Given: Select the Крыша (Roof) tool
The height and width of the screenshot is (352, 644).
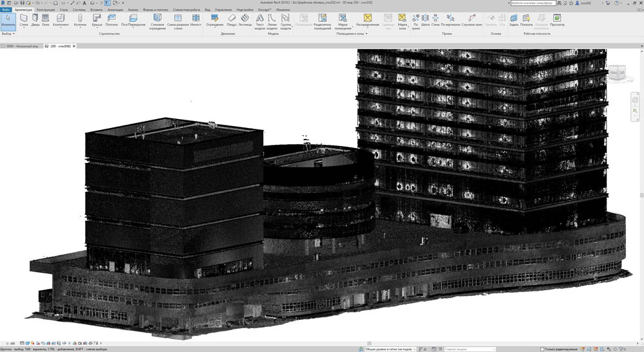Looking at the screenshot, I should click(x=97, y=20).
